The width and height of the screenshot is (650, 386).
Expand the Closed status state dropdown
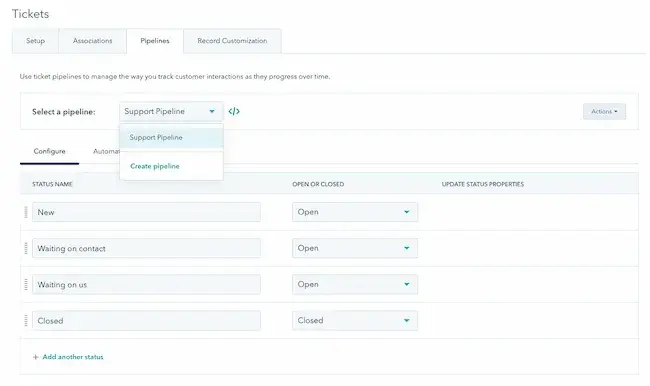355,320
